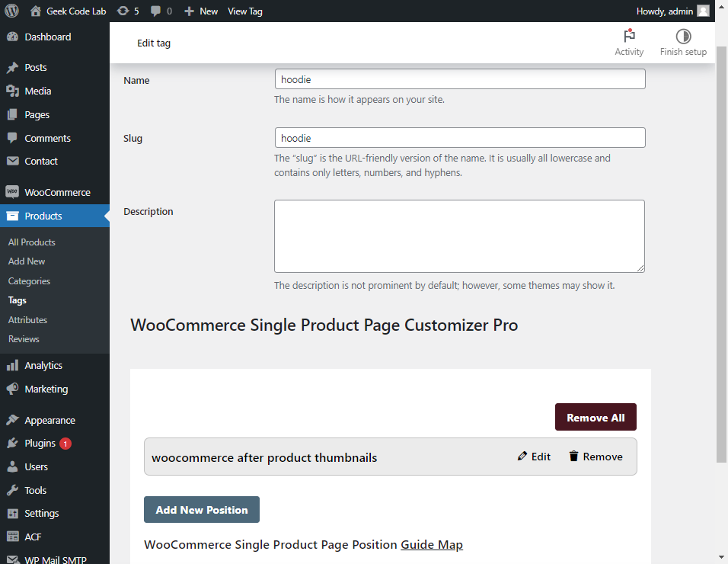
Task: Click the scrollbar down arrow
Action: coord(721,557)
